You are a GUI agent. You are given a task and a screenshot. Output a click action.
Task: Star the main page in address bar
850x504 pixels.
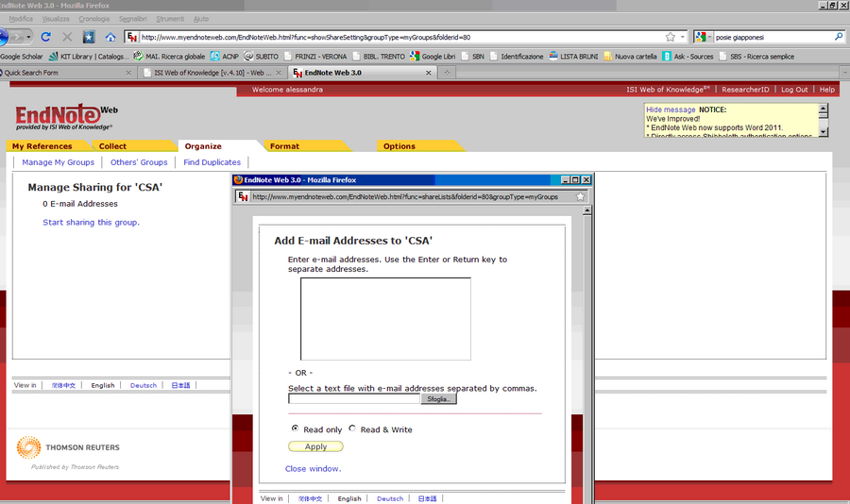pyautogui.click(x=670, y=37)
